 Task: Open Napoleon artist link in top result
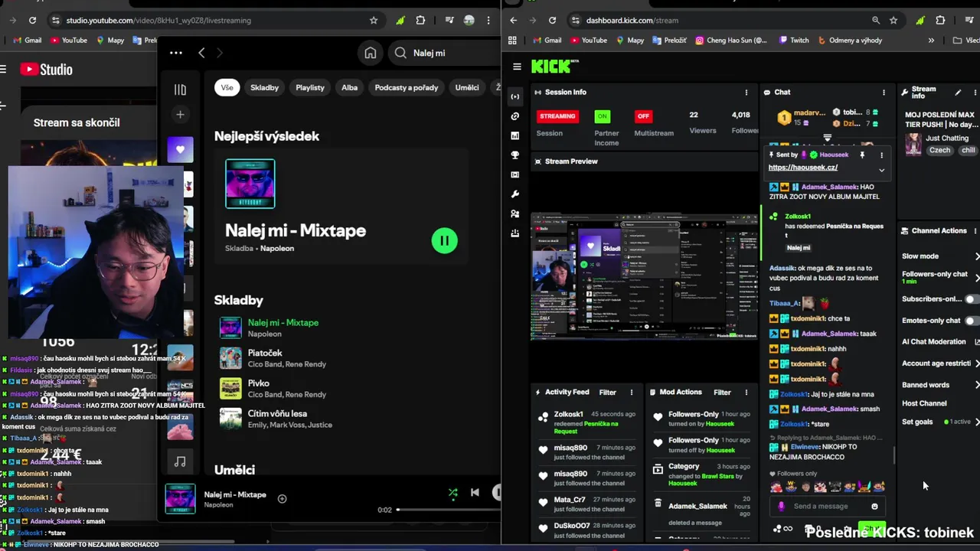[277, 249]
